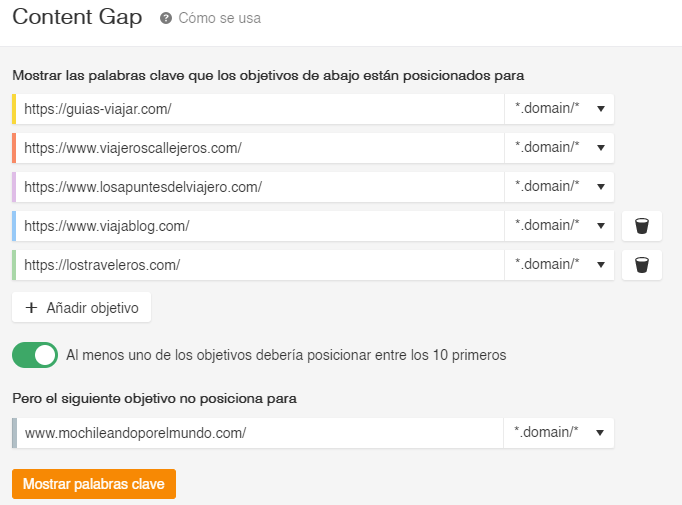This screenshot has width=682, height=505.
Task: Click the Añadir objetivo button
Action: (x=81, y=308)
